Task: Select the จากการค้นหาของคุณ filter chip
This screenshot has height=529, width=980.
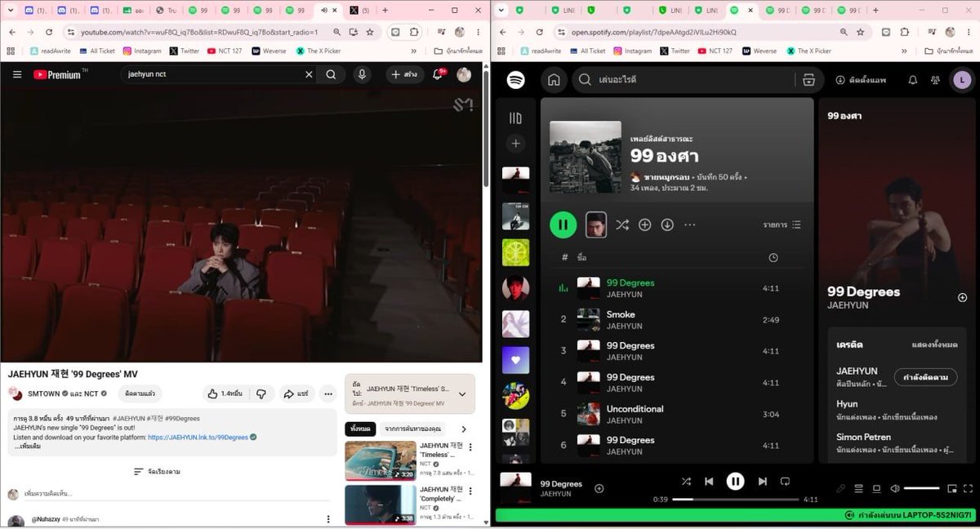Action: coord(413,429)
